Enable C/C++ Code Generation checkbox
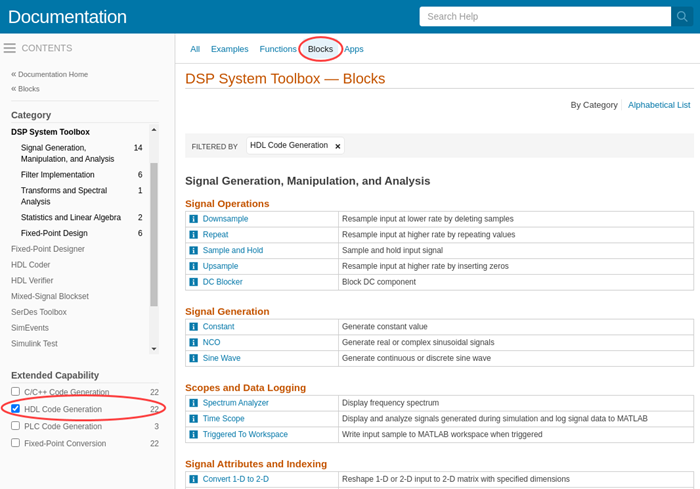Screen dimensions: 700x489 click(x=15, y=392)
